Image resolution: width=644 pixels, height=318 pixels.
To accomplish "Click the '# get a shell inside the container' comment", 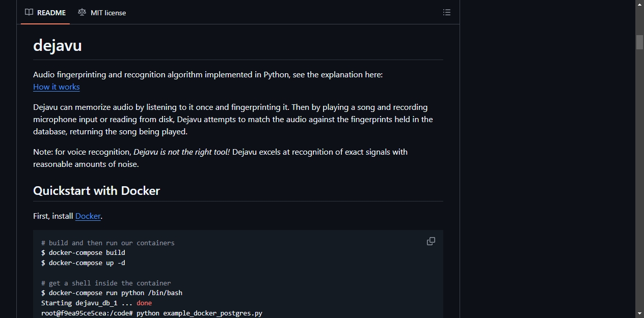I will (106, 283).
